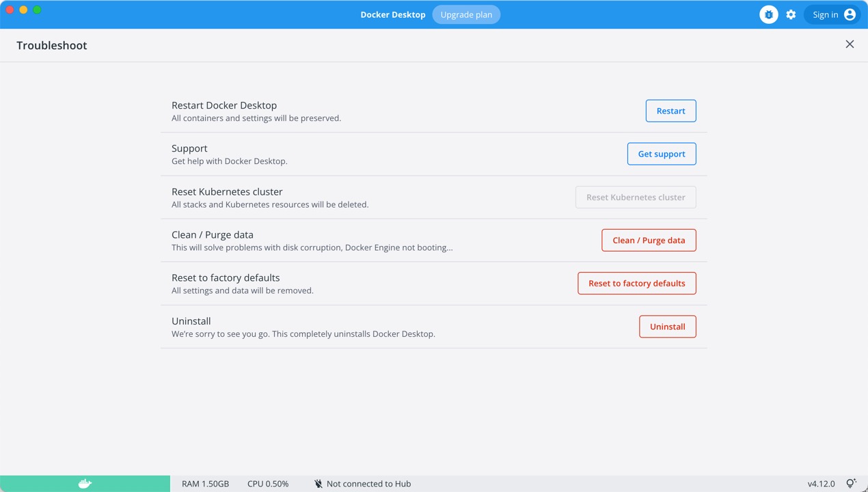The image size is (868, 492).
Task: Click the v4.12.0 version label
Action: [821, 484]
